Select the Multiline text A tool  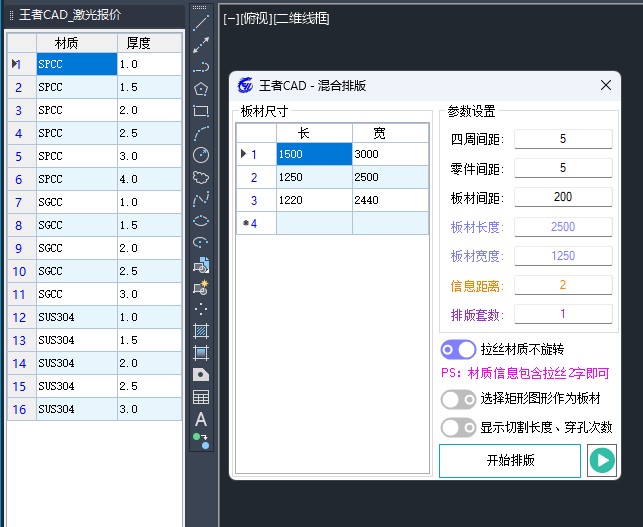201,419
